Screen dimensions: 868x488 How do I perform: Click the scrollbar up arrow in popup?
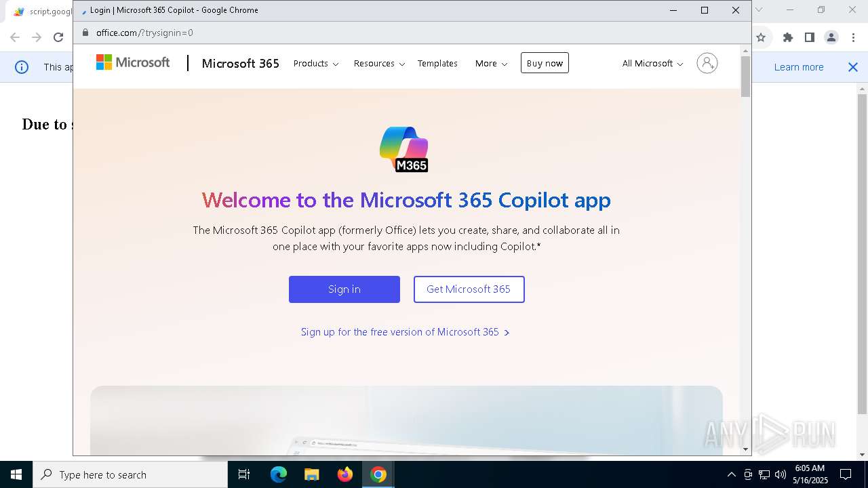point(745,50)
